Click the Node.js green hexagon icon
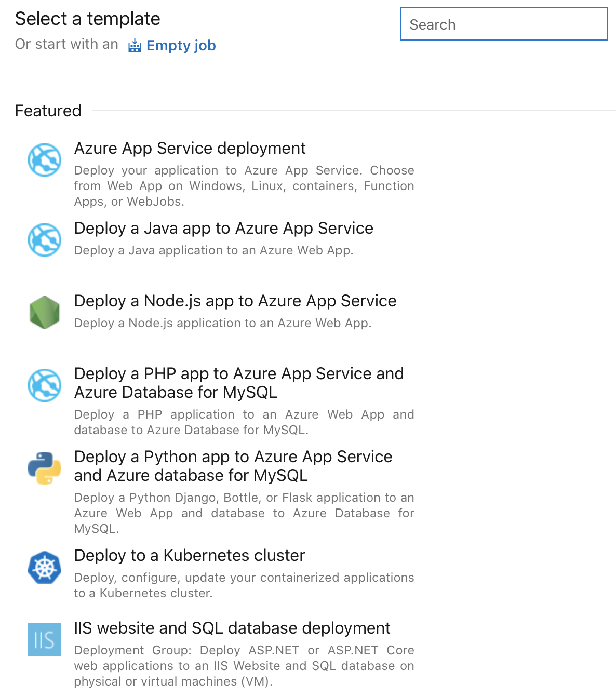 coord(45,312)
